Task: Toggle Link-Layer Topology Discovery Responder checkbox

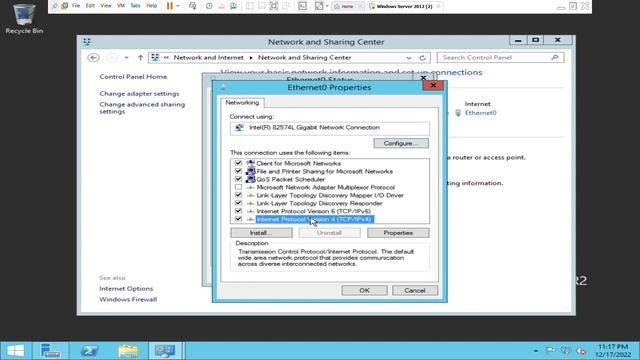Action: pyautogui.click(x=238, y=203)
